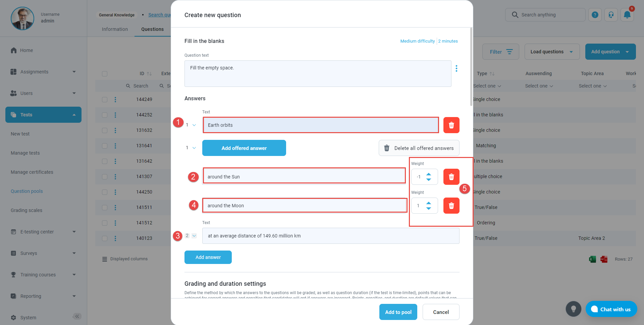Open Question pools in sidebar

[x=27, y=191]
